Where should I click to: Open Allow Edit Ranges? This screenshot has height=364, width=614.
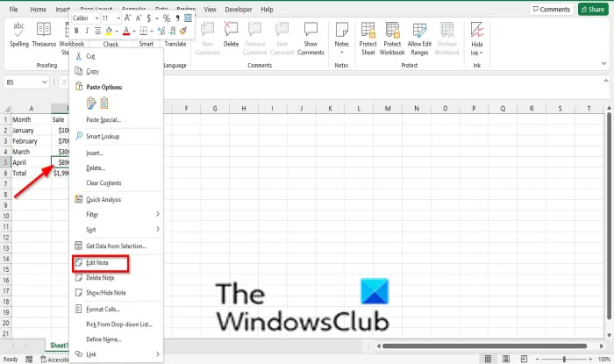point(419,39)
